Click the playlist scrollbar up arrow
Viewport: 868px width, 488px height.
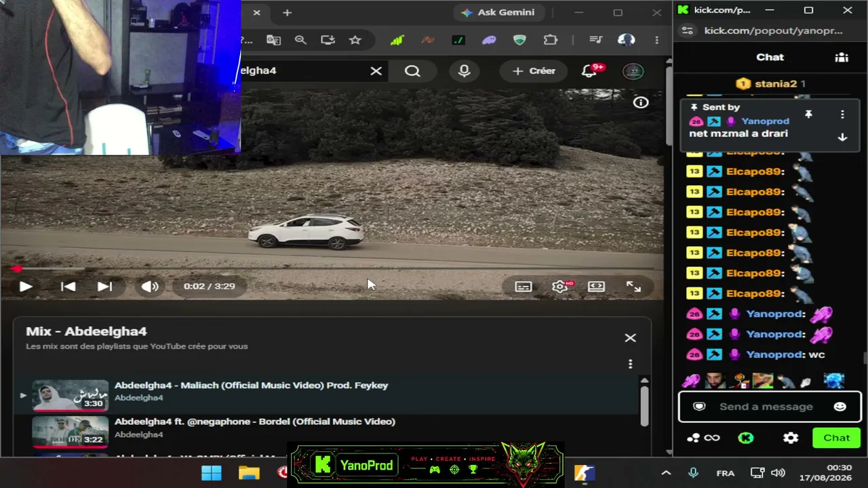(644, 381)
